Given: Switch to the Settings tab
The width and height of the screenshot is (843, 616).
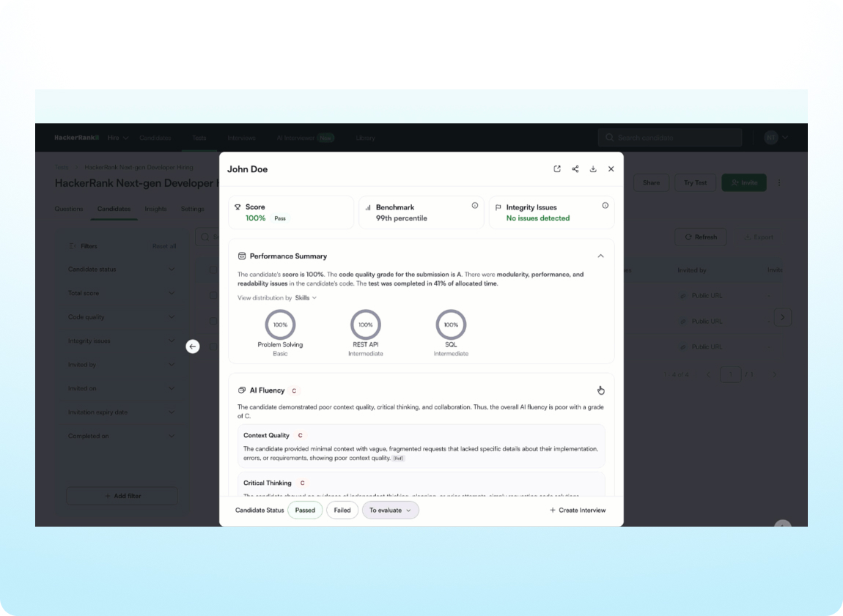Looking at the screenshot, I should 193,209.
